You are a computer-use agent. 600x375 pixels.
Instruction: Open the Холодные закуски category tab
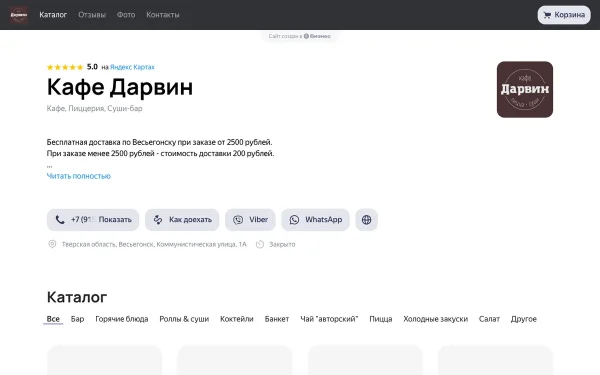(x=435, y=319)
